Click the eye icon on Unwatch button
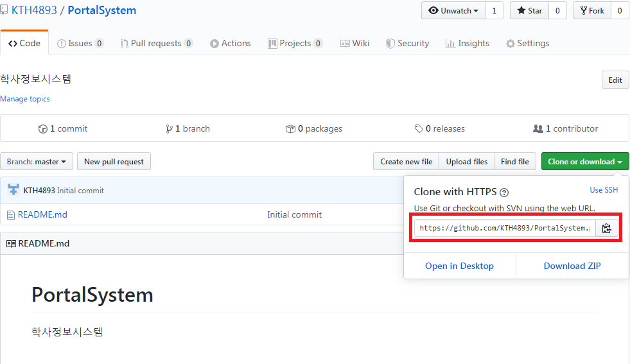630x364 pixels. click(433, 10)
